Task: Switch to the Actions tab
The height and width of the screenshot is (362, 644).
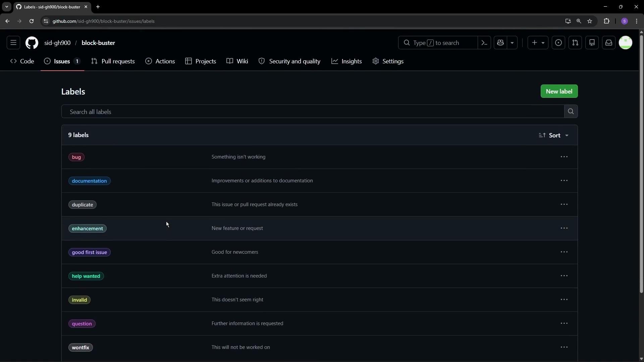Action: (x=160, y=61)
